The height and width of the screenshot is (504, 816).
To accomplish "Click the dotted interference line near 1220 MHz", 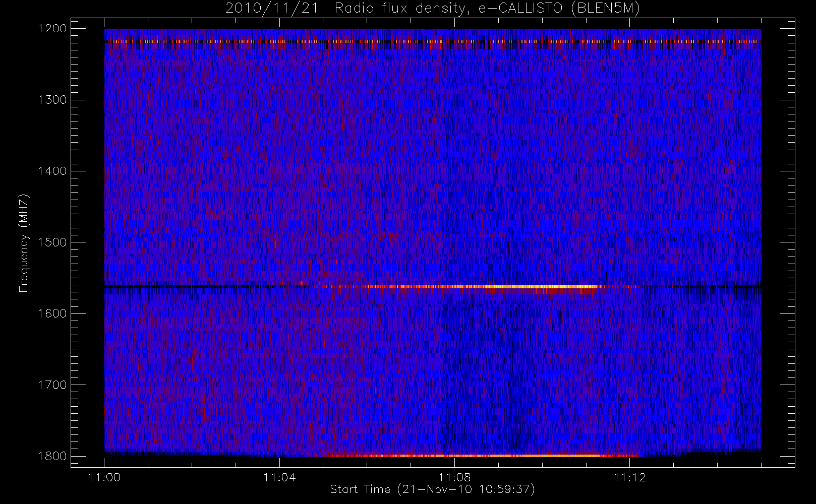I will [x=433, y=41].
